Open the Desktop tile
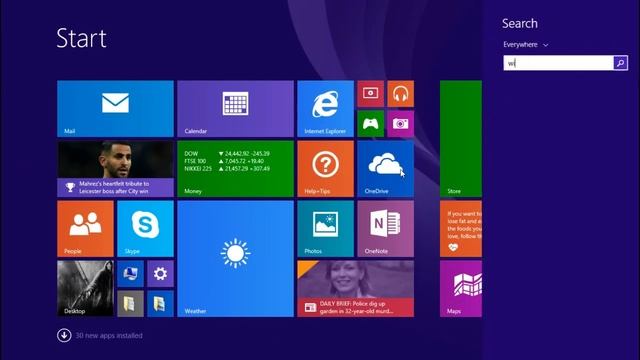This screenshot has height=360, width=640. tap(85, 289)
